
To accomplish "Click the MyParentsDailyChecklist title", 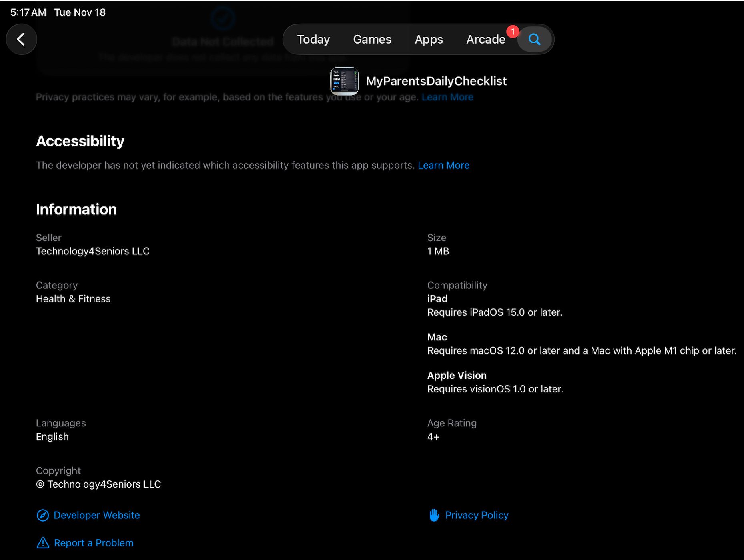I will 436,81.
